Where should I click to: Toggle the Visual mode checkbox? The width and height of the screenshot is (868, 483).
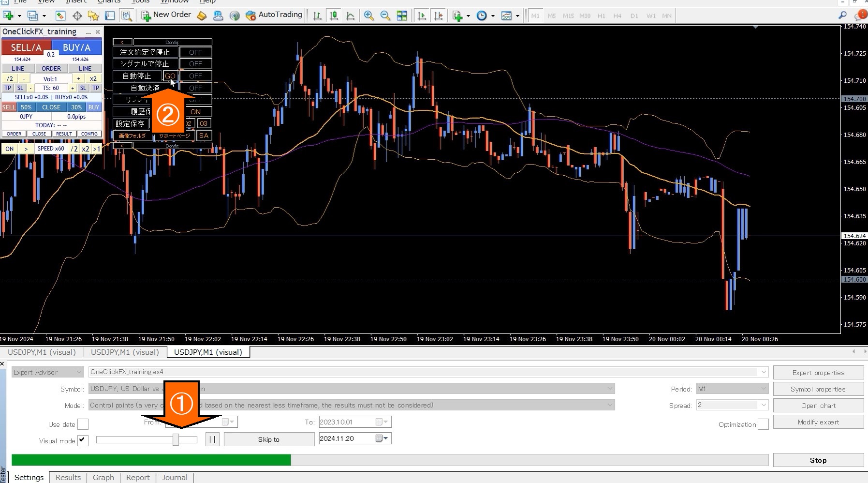83,440
